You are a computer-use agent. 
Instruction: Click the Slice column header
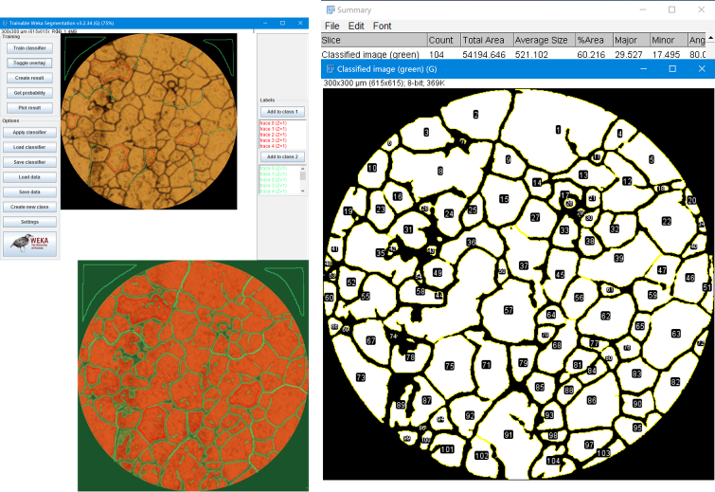(374, 40)
